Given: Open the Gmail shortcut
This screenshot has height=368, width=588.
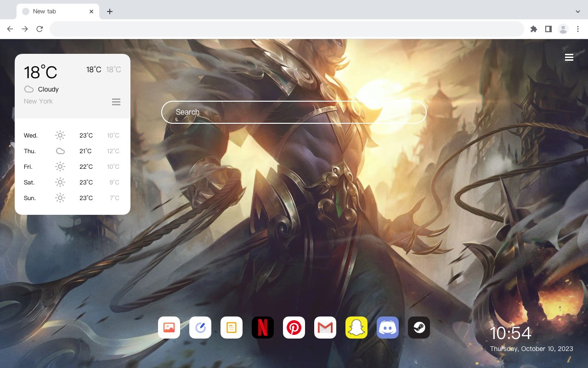Looking at the screenshot, I should click(325, 328).
